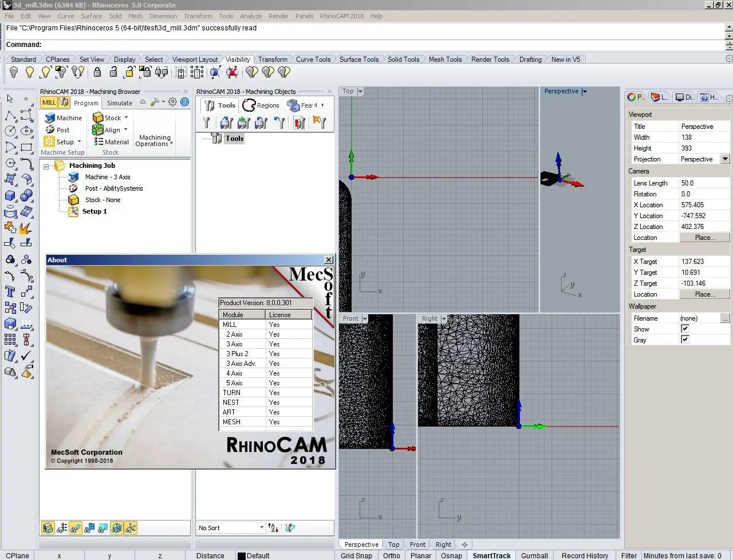This screenshot has height=560, width=733.
Task: Click the first light bulb Hide icon
Action: (14, 72)
